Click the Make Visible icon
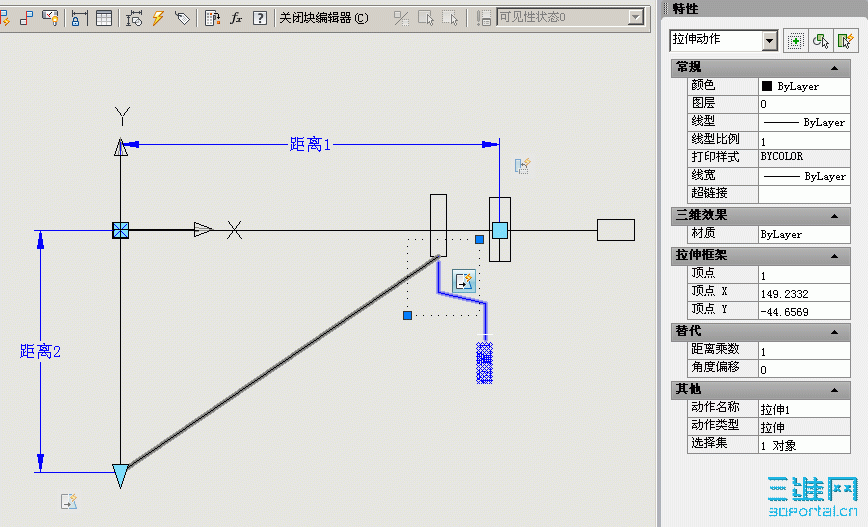This screenshot has height=527, width=868. tap(426, 18)
